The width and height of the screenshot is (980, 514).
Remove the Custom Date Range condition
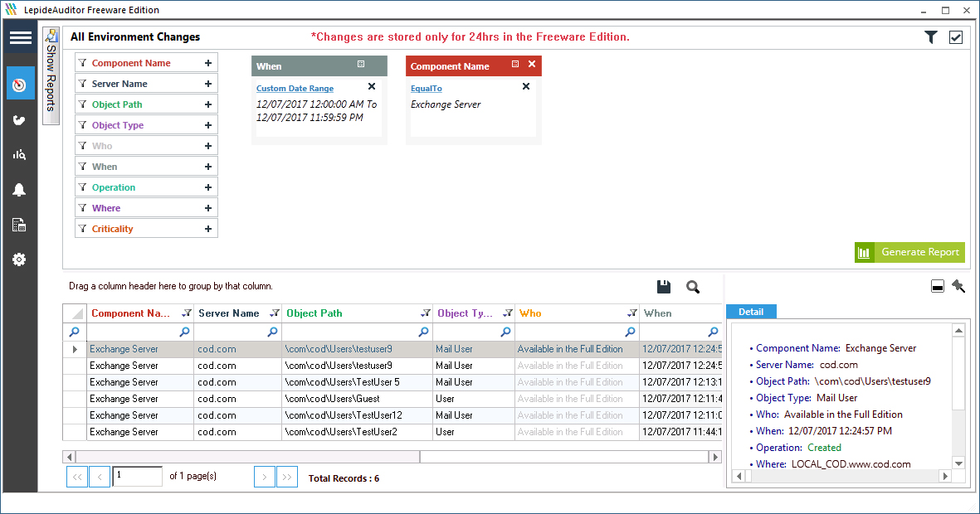[372, 87]
